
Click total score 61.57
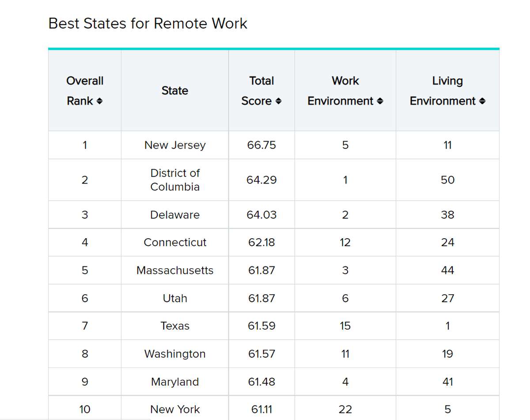point(261,354)
